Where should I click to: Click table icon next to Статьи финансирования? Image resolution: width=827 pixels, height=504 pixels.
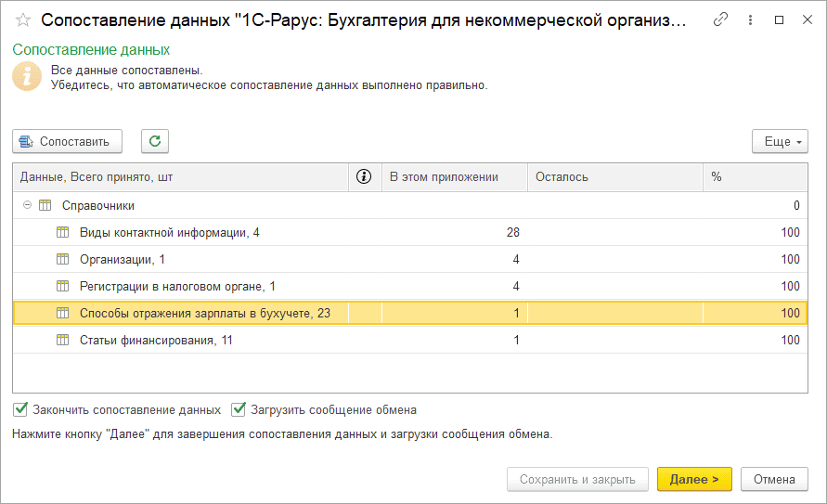coord(63,340)
